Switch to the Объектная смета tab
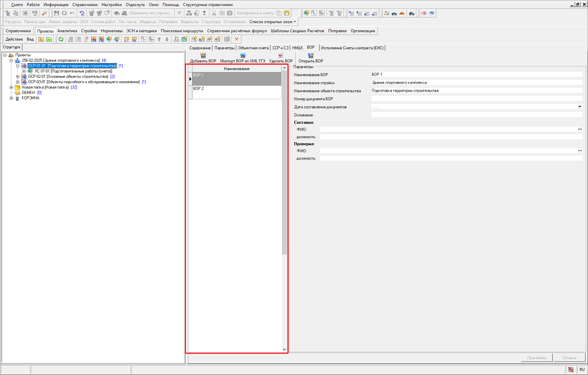Viewport: 588px width, 375px height. (253, 48)
